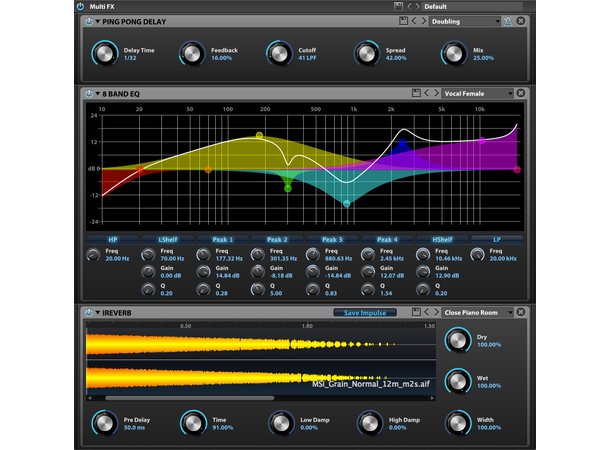
Task: Toggle the HShelf band button
Action: click(442, 239)
